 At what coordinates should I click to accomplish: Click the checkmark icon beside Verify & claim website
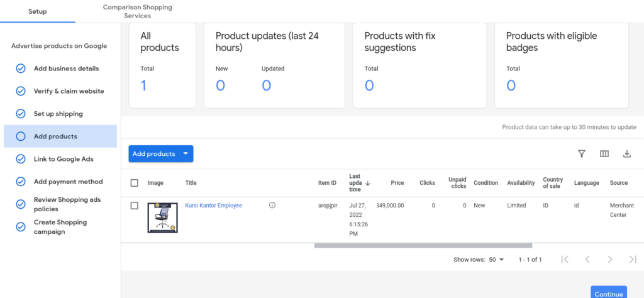click(x=21, y=91)
